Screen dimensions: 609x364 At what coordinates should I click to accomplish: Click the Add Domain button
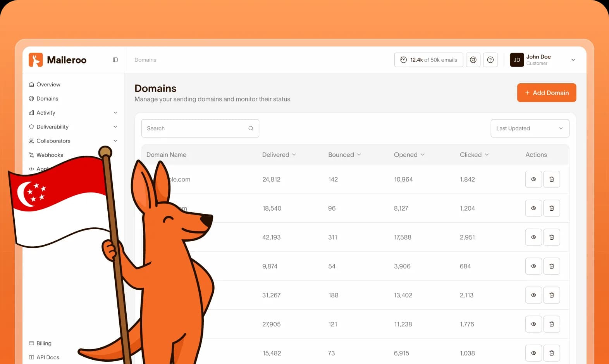(x=547, y=93)
